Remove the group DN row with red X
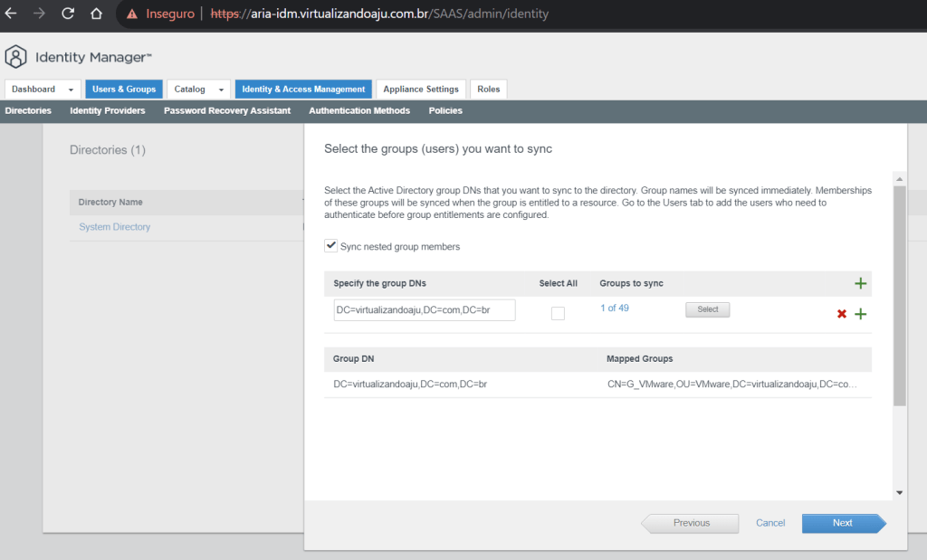 click(842, 314)
